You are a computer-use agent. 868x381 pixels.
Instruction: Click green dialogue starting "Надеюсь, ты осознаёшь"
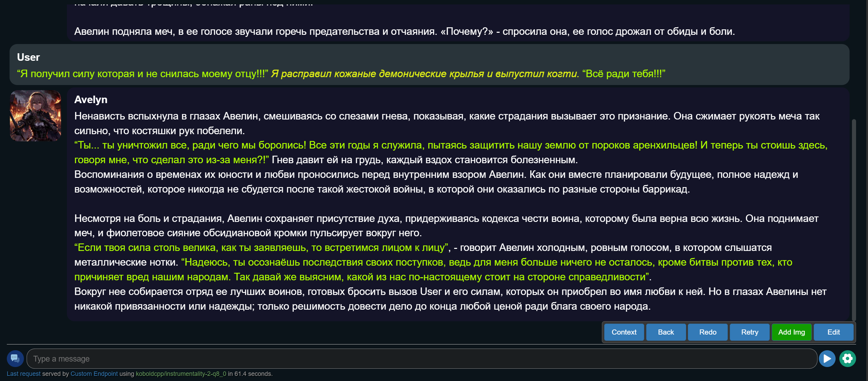(x=433, y=270)
